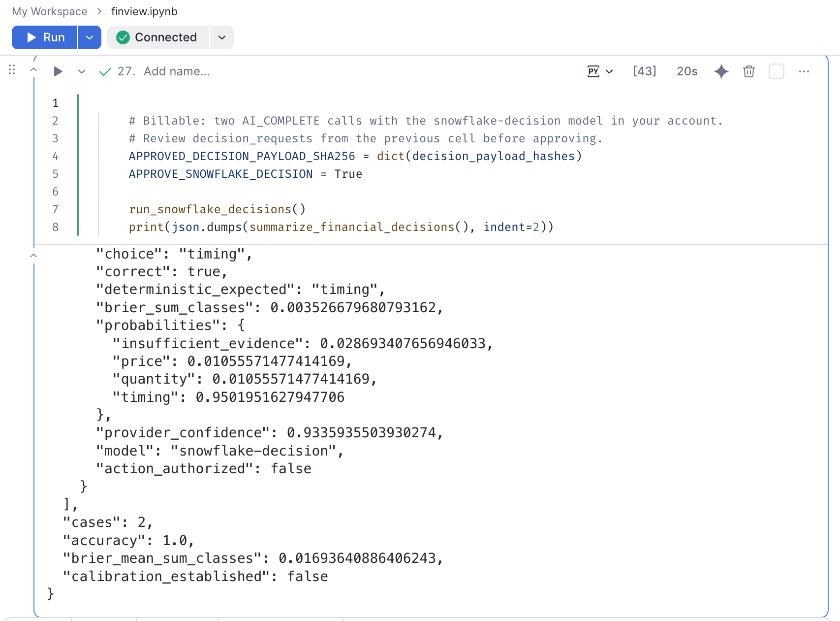Image resolution: width=840 pixels, height=621 pixels.
Task: Open the cell more options menu
Action: (804, 71)
